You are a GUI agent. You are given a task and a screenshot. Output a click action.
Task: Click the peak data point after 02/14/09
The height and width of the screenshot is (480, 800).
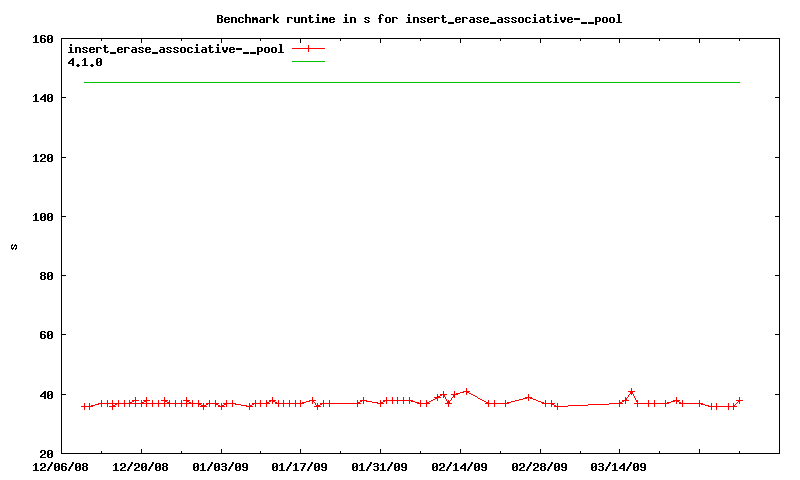(467, 391)
